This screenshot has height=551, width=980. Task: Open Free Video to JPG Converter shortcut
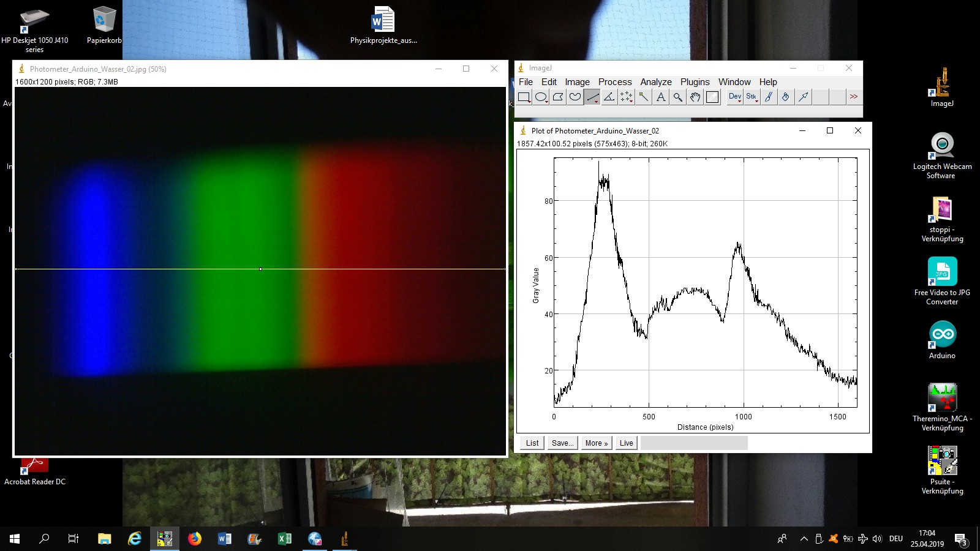click(942, 282)
